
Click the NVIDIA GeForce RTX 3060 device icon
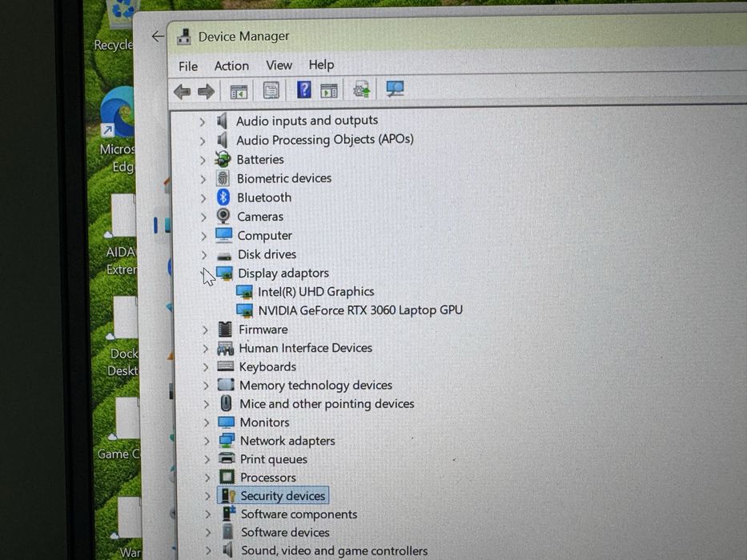click(244, 310)
